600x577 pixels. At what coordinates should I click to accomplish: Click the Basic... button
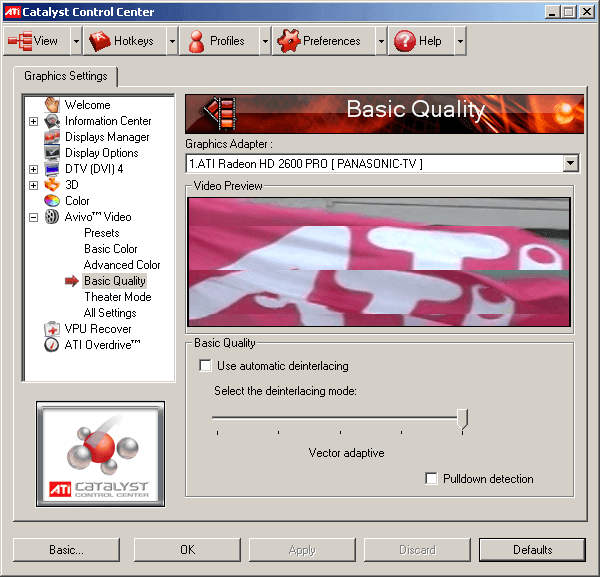tap(66, 550)
